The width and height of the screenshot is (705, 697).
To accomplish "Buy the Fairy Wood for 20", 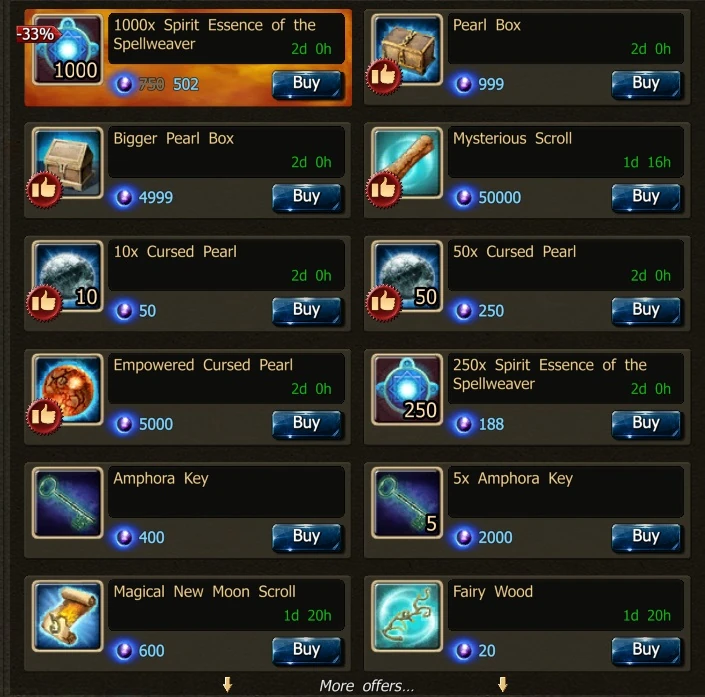I will click(x=647, y=650).
